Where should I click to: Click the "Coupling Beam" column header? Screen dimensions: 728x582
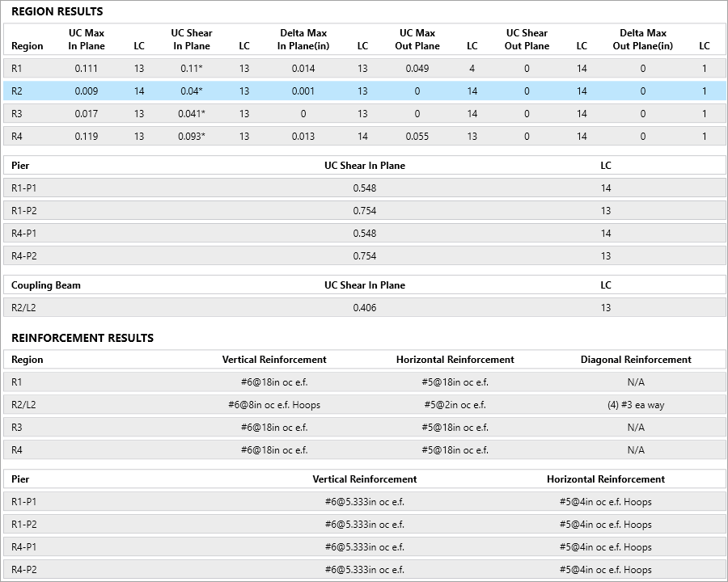pyautogui.click(x=46, y=285)
